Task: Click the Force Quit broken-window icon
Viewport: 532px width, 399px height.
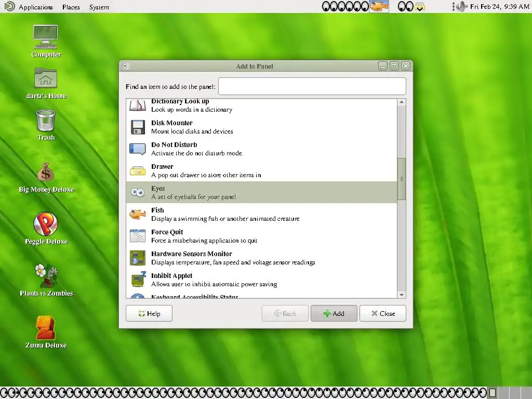Action: click(138, 236)
